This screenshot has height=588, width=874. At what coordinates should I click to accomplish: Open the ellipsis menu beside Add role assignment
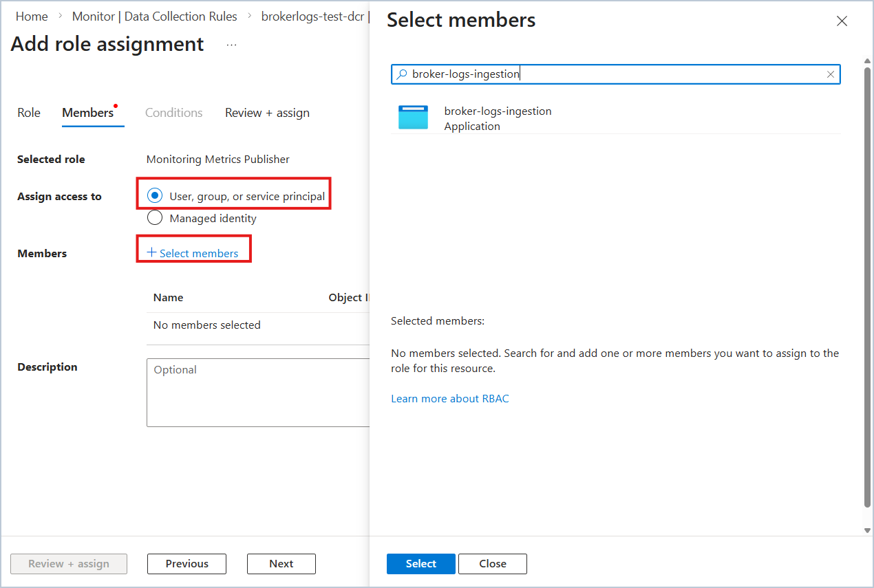tap(231, 45)
